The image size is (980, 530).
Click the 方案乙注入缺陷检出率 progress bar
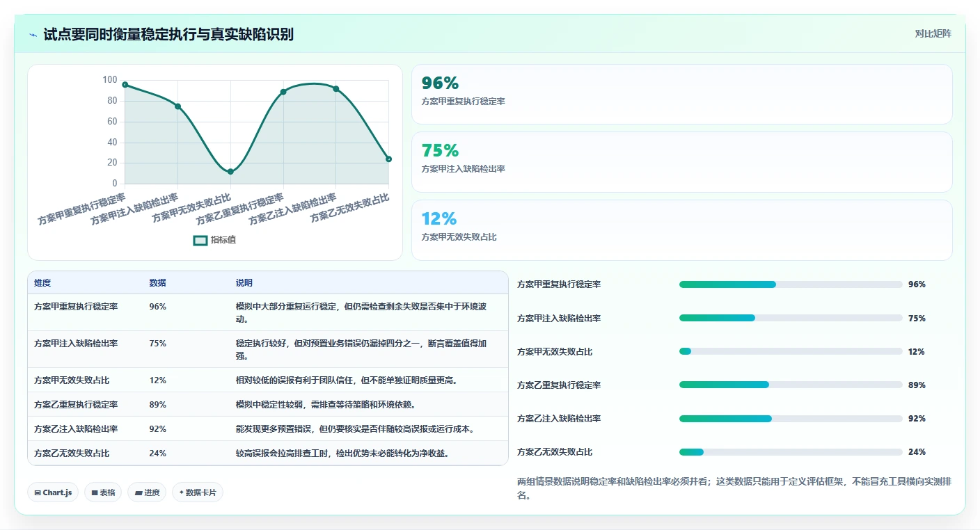pos(791,418)
